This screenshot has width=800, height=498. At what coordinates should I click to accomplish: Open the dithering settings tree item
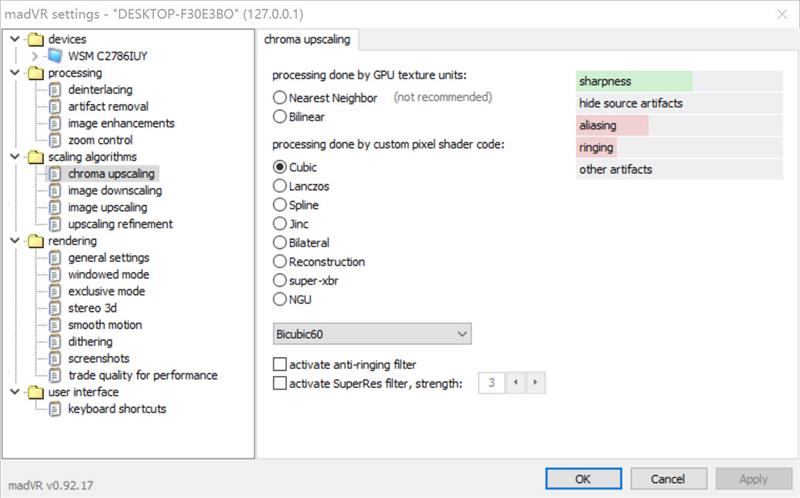(x=90, y=342)
